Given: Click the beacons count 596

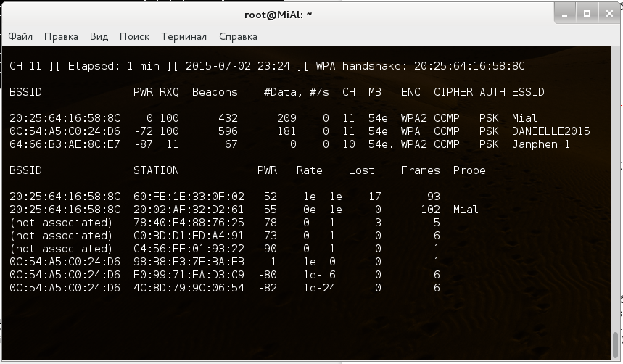Looking at the screenshot, I should pyautogui.click(x=228, y=131).
